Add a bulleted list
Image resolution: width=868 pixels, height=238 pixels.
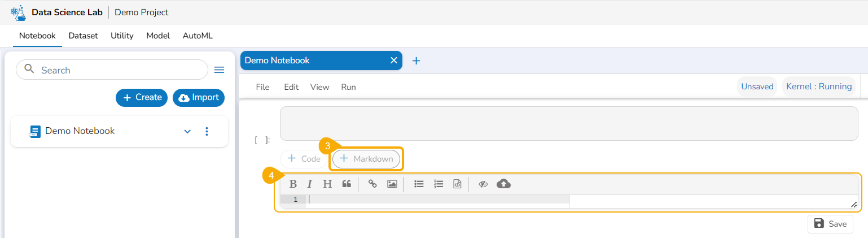(419, 184)
